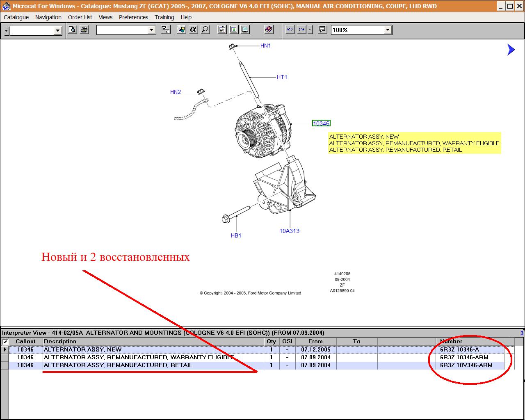Image resolution: width=525 pixels, height=420 pixels.
Task: Click the blue next page arrow
Action: pyautogui.click(x=511, y=50)
